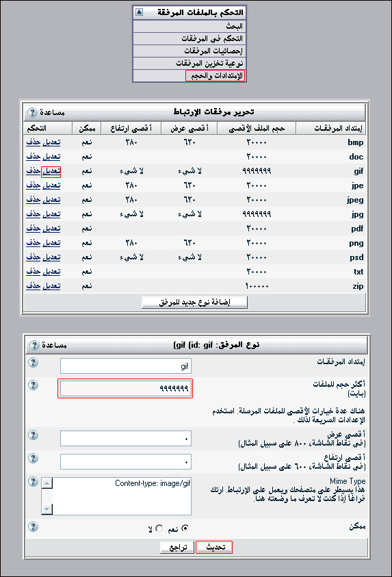Click تعديل link for pdf row
Screen dimensions: 392x577
tap(51, 228)
